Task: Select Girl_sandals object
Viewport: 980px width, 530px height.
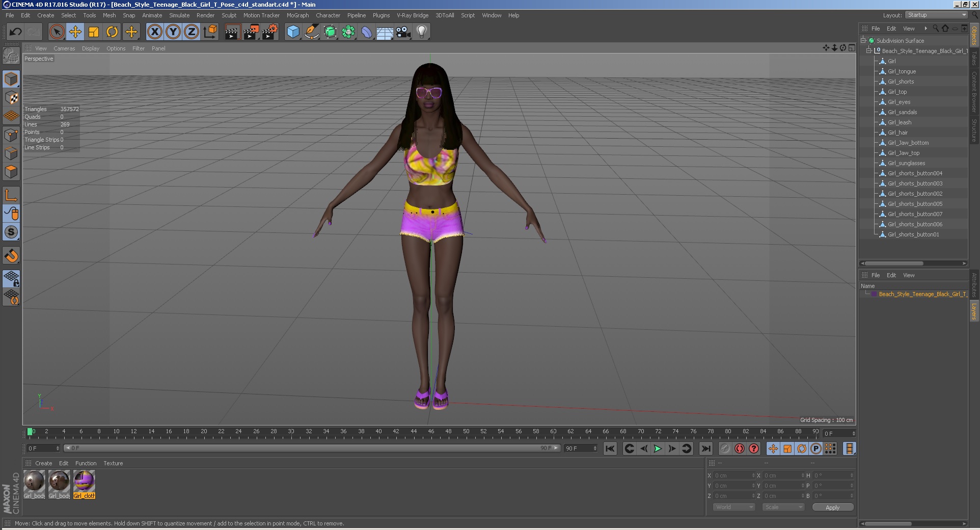Action: [902, 112]
